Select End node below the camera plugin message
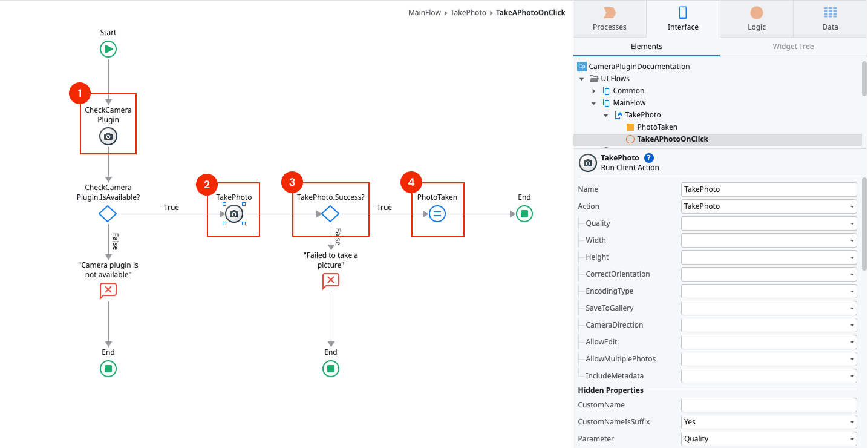 [108, 369]
